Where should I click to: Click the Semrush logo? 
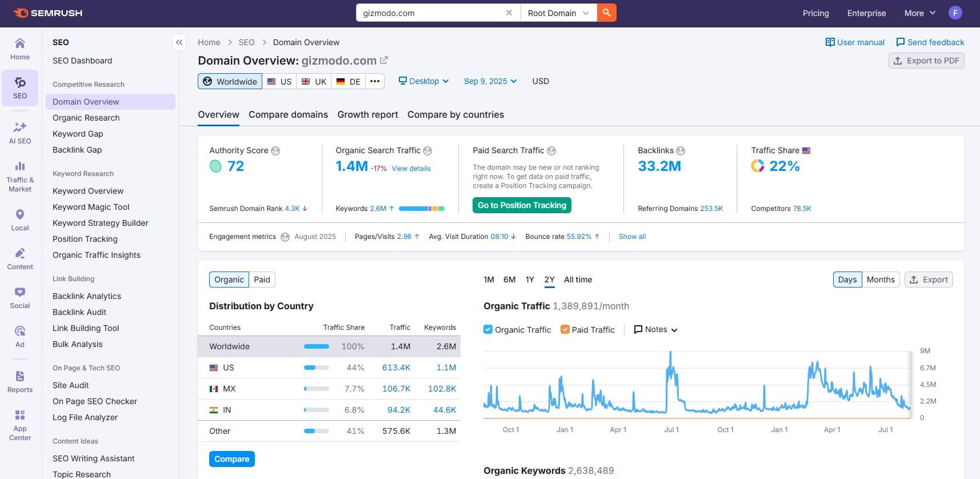click(48, 13)
